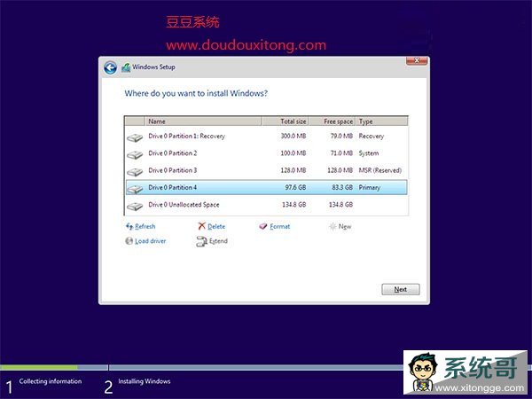
Task: Sort by the Type column header
Action: pos(381,121)
